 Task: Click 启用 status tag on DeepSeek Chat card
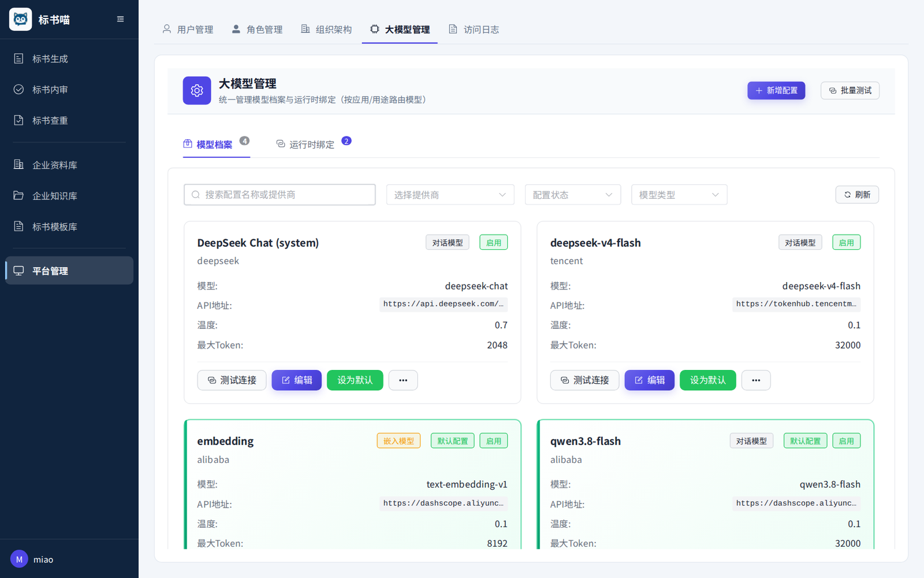point(494,243)
